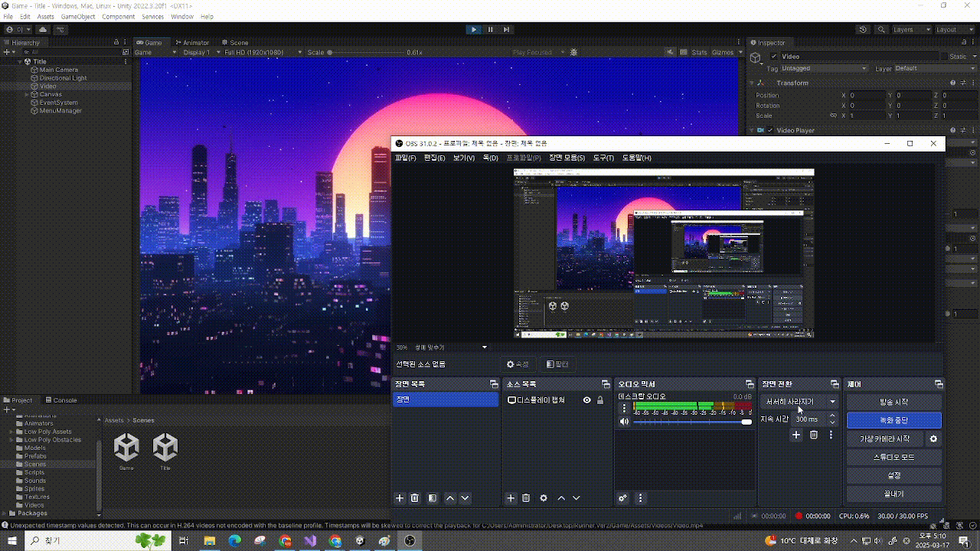980x551 pixels.
Task: Add a scene with plus icon
Action: (x=400, y=498)
